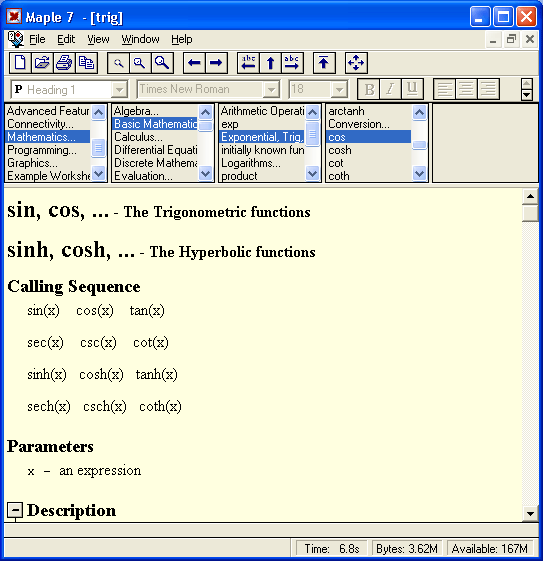
Task: Open the Window menu
Action: [x=140, y=39]
